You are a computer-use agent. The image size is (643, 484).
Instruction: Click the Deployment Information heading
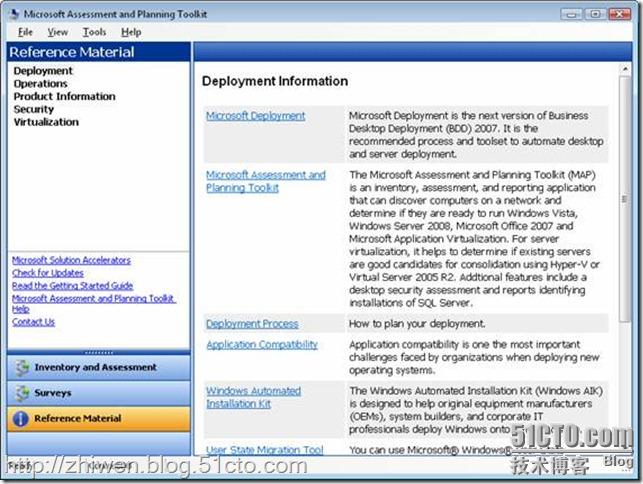275,81
